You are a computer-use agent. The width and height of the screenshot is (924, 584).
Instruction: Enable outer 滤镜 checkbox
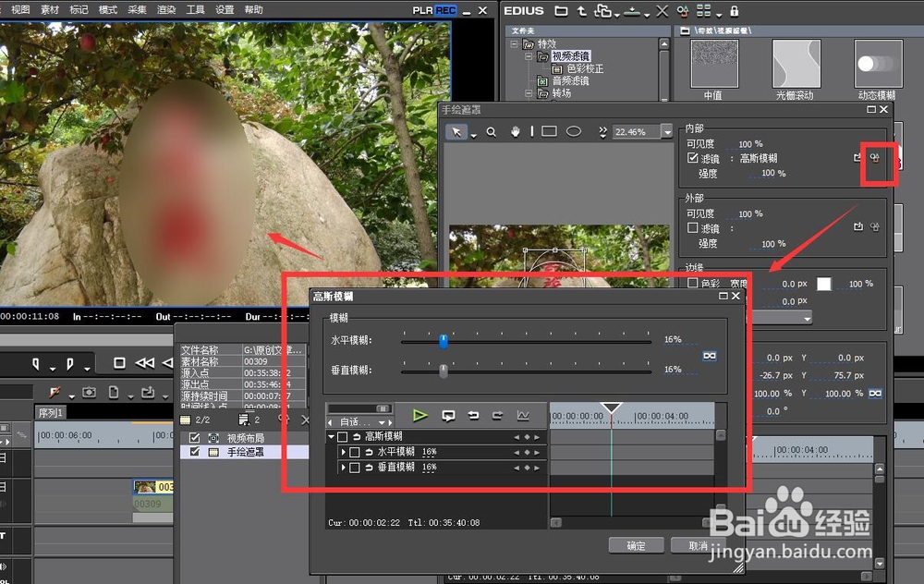(x=693, y=227)
